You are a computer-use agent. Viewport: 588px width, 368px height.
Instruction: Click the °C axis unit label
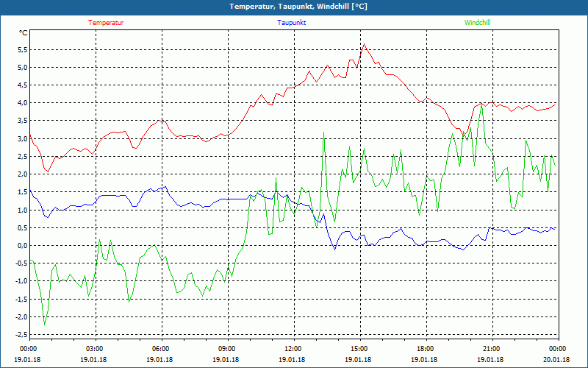click(x=24, y=33)
